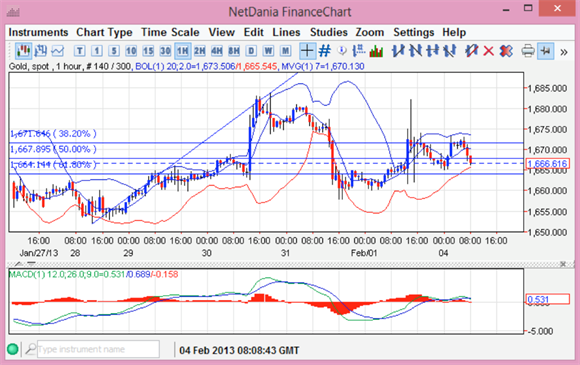
Task: Click the price scale icon next to volume bars
Action: 358,51
